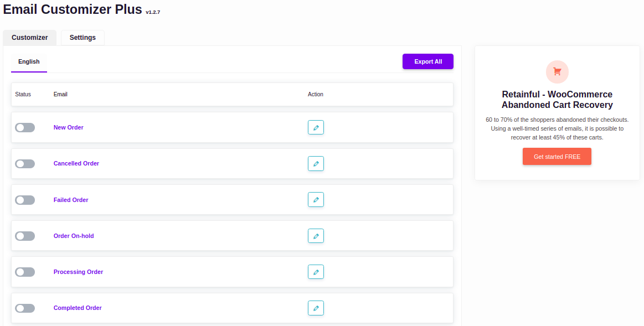Click the edit pencil icon for Completed Order
644x326 pixels.
coord(316,308)
